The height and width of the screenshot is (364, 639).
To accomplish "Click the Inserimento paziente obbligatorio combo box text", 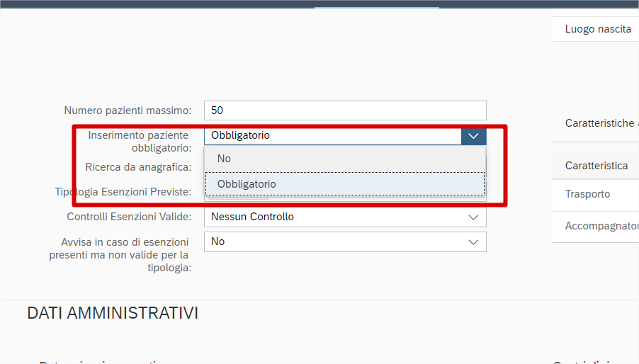I will [x=332, y=136].
